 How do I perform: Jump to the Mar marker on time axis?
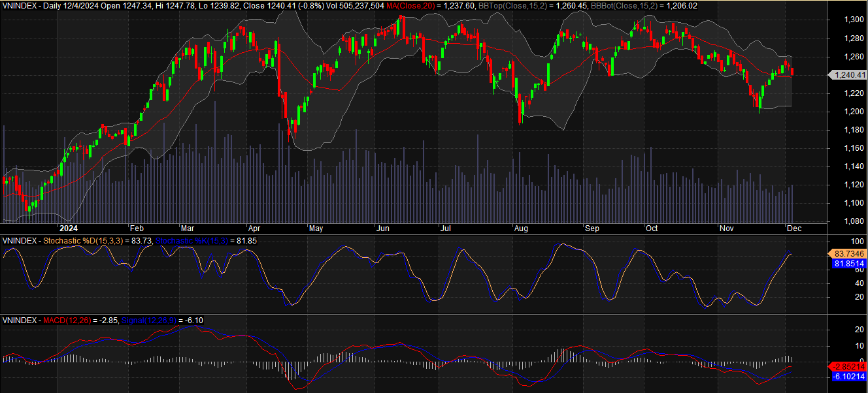click(188, 229)
